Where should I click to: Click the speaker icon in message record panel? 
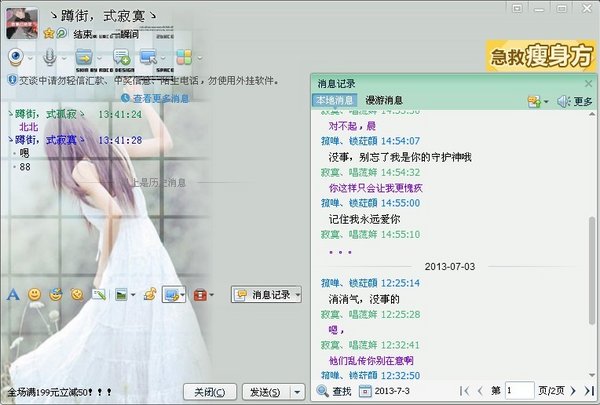(x=563, y=101)
